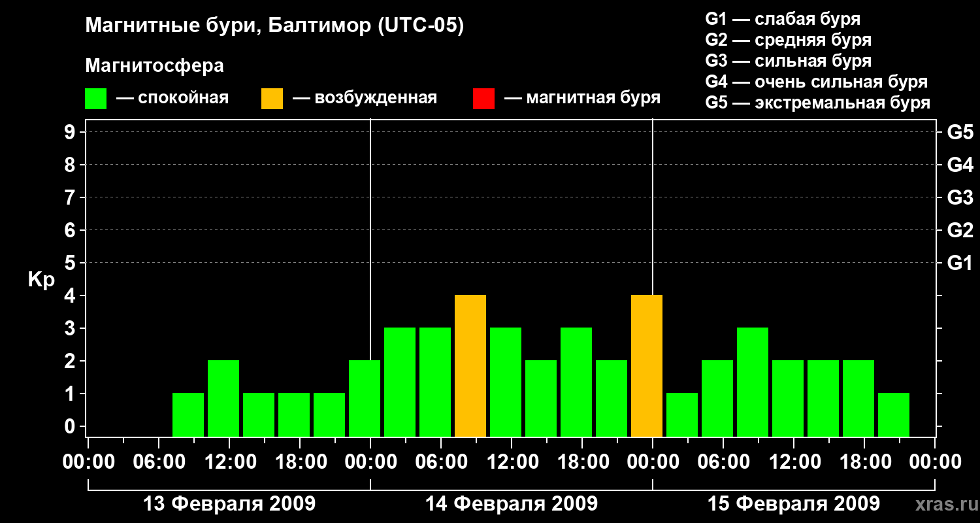Click the orange 'возбужденная' legend swatch
This screenshot has width=980, height=523.
(x=272, y=99)
